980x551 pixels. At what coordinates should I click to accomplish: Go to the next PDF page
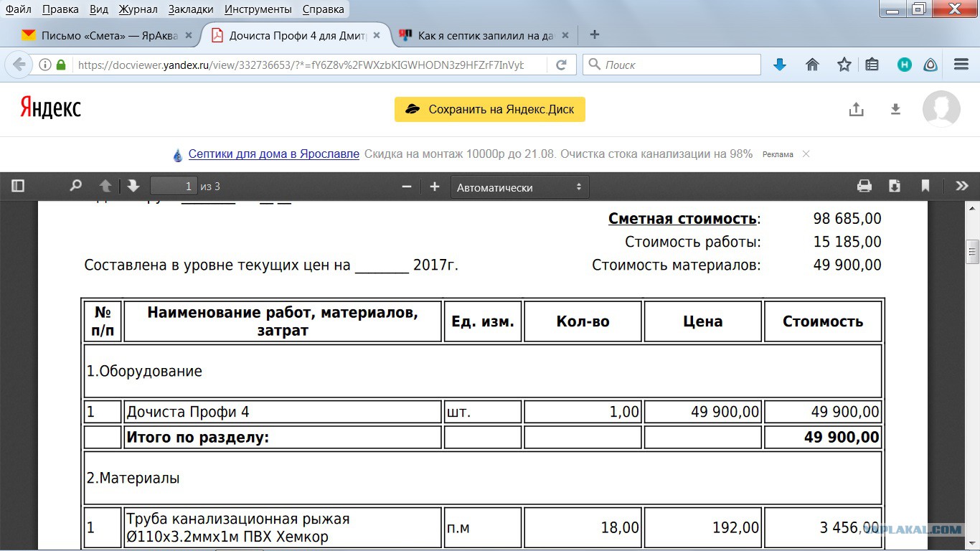pyautogui.click(x=133, y=186)
